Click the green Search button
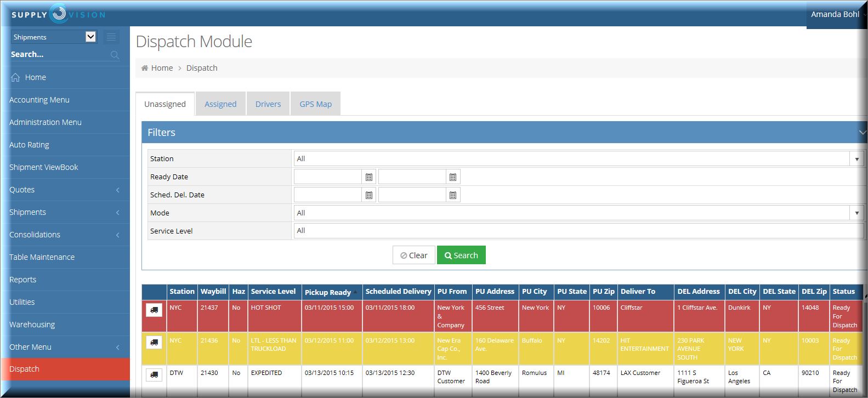868x398 pixels. click(x=461, y=255)
